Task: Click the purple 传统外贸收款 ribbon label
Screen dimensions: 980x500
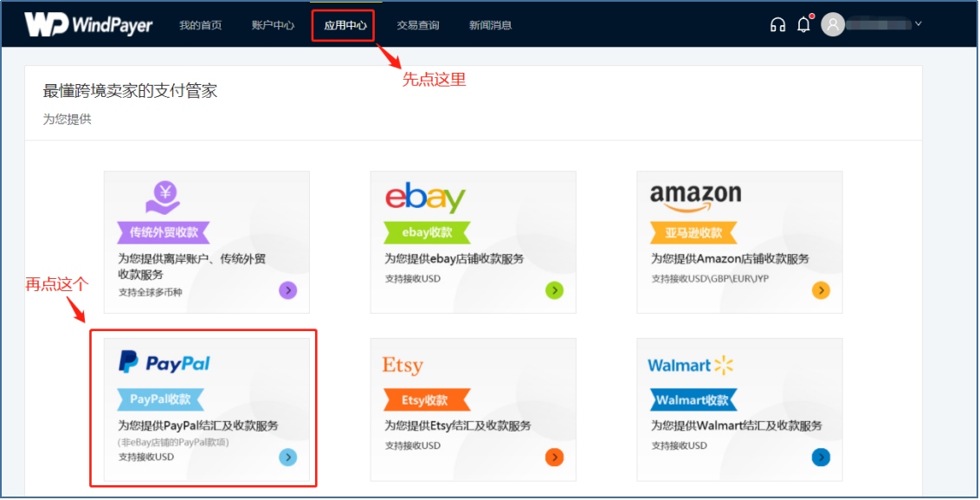Action: click(164, 232)
